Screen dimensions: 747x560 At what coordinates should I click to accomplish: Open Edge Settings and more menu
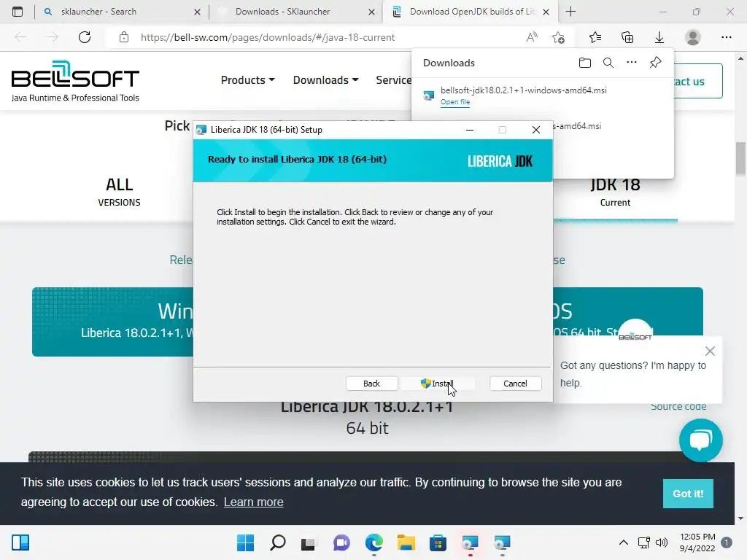tap(726, 37)
